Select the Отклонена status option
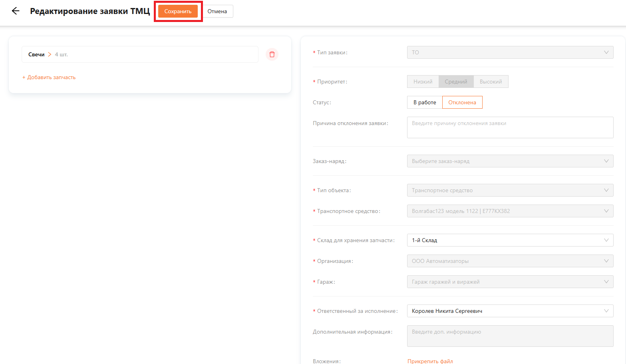 tap(462, 102)
